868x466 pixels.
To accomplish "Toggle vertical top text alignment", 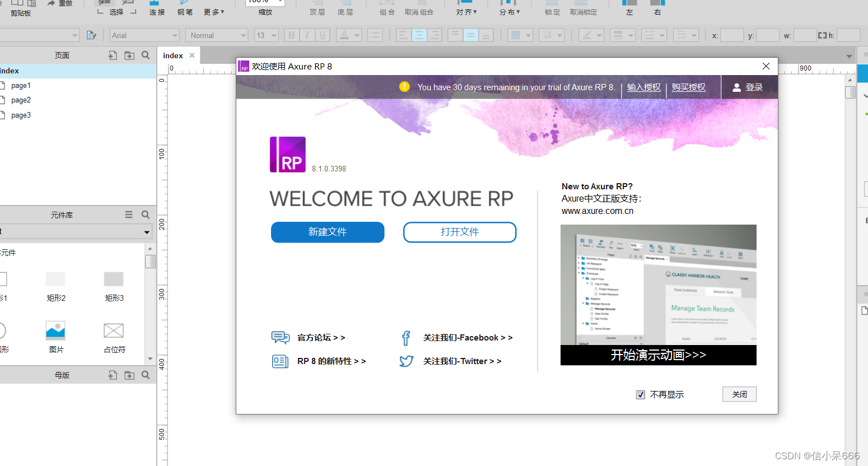I will [x=455, y=35].
